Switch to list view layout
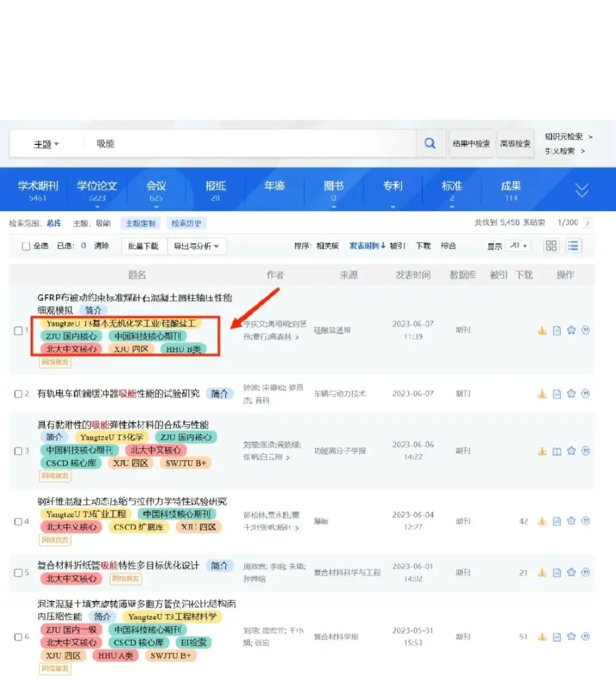The width and height of the screenshot is (616, 687). coord(573,246)
